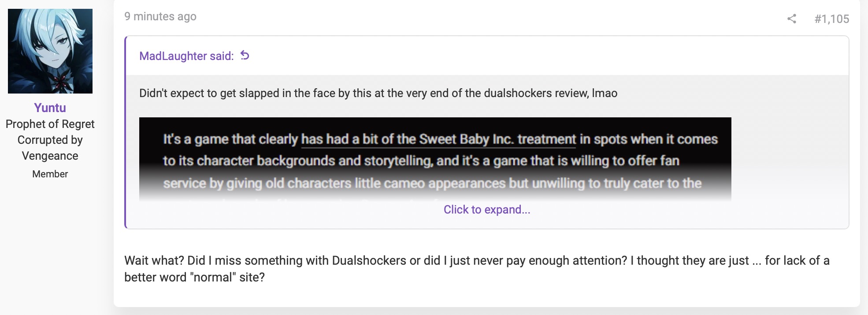Click 'Corrupted by Vengeance' custom title text
This screenshot has height=315, width=868.
50,148
